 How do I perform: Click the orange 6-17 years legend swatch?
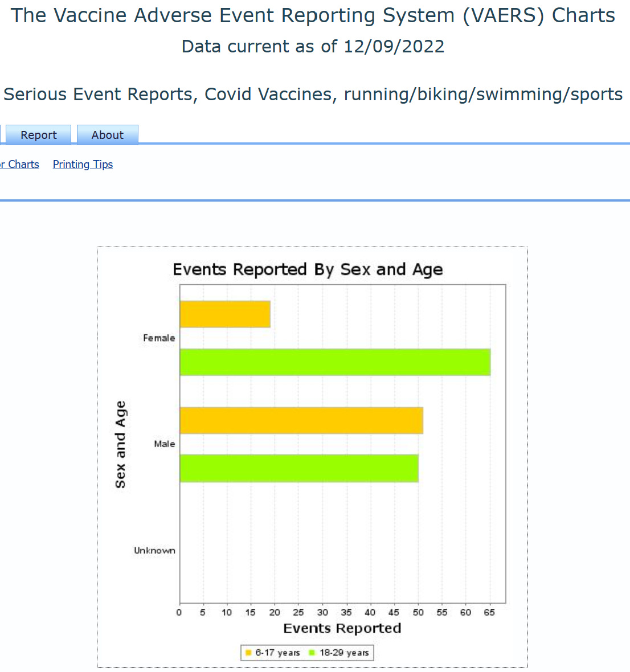(248, 653)
